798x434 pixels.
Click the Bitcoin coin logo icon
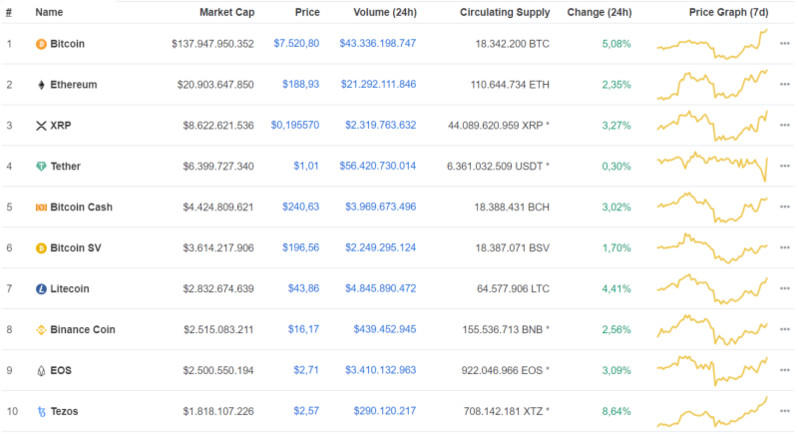click(41, 44)
